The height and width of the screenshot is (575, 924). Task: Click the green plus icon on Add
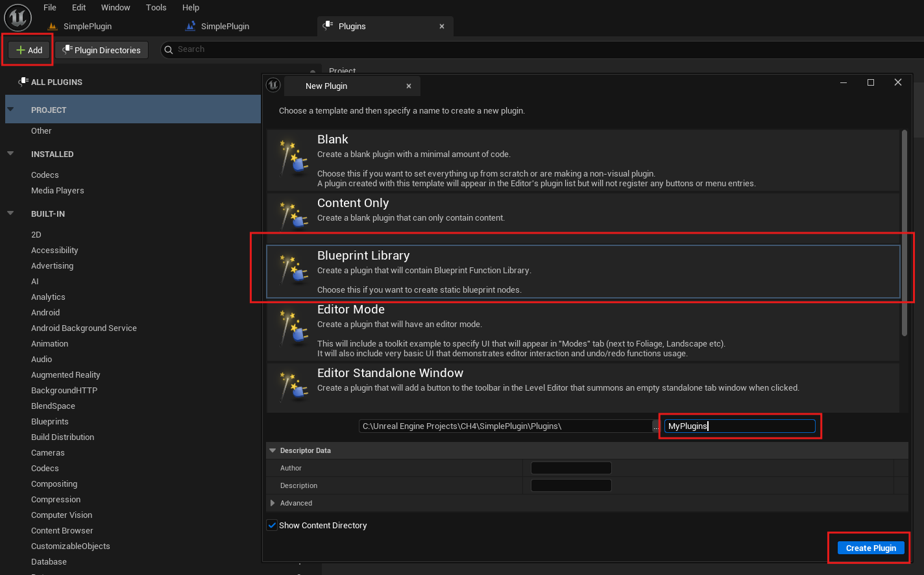[x=21, y=50]
